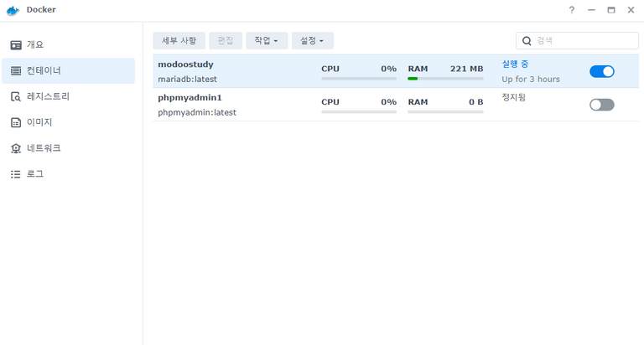Click the magnifier icon in search box
Screen dimensions: 644x345
click(x=527, y=40)
